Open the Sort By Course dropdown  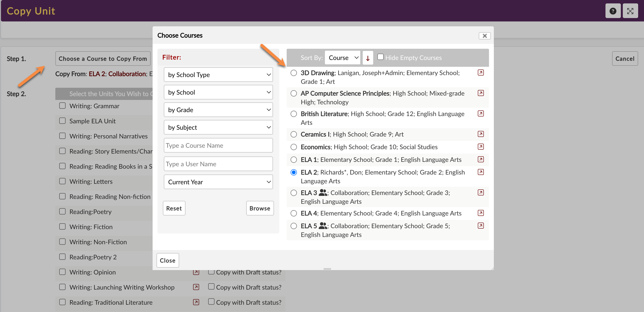tap(342, 58)
